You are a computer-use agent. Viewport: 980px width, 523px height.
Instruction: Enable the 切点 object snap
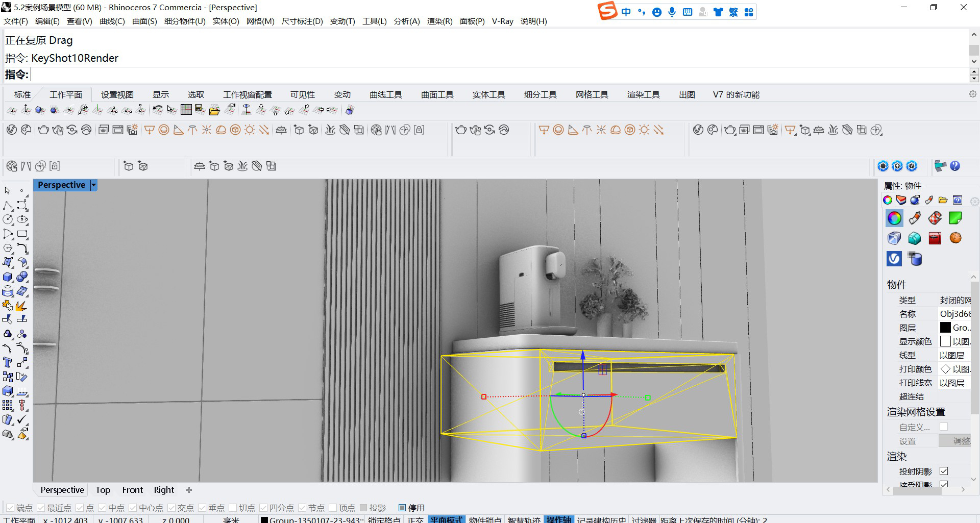(233, 508)
